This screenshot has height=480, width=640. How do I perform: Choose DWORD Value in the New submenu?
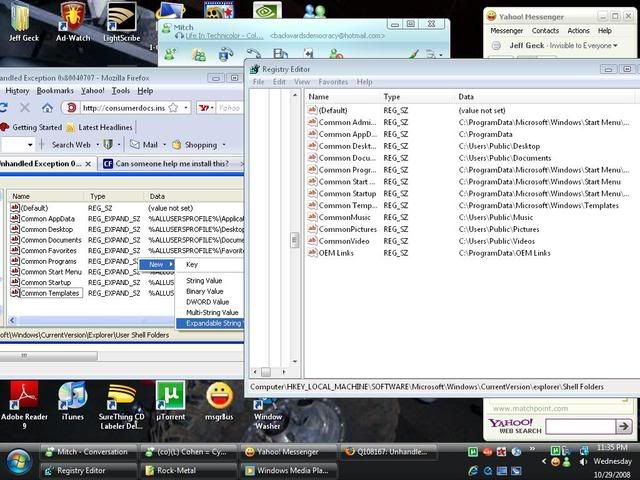pos(207,302)
